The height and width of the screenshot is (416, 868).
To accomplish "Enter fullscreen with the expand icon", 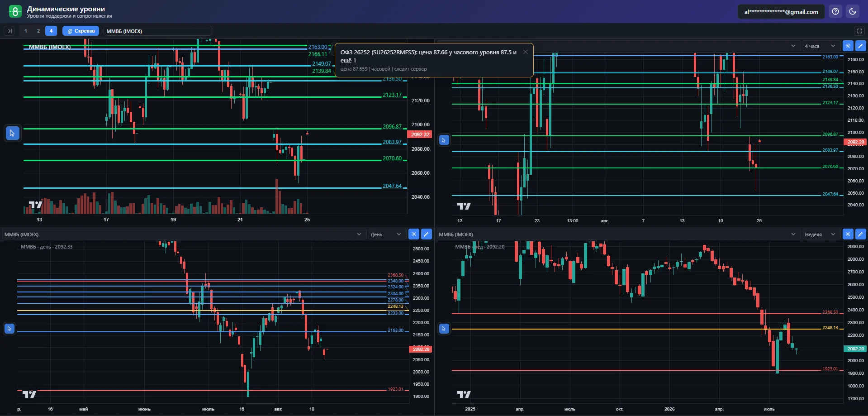I will (x=859, y=31).
